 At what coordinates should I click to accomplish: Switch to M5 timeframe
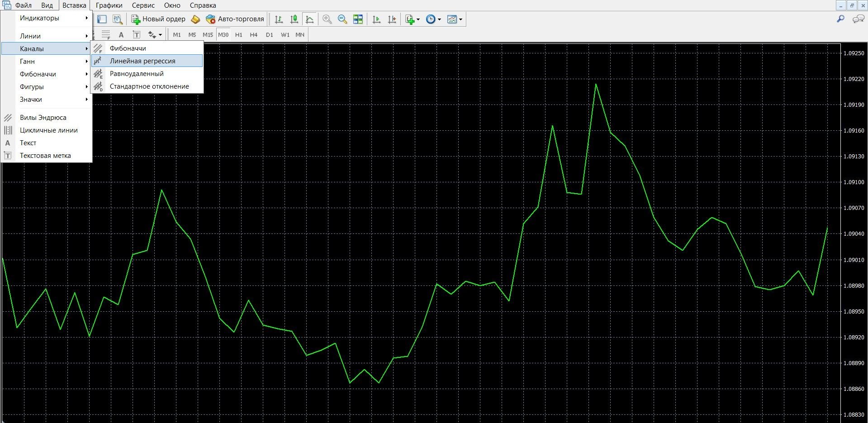pyautogui.click(x=192, y=35)
